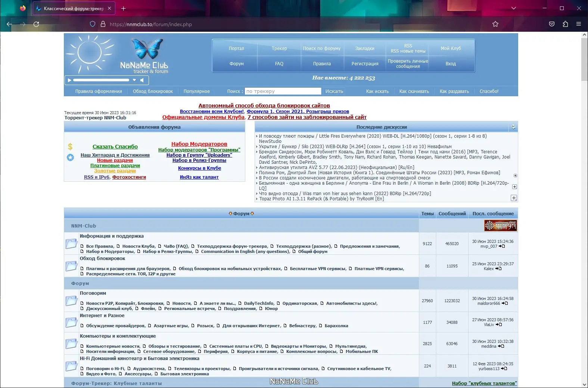The width and height of the screenshot is (588, 388).
Task: Go to last post by mvp_007
Action: point(502,246)
